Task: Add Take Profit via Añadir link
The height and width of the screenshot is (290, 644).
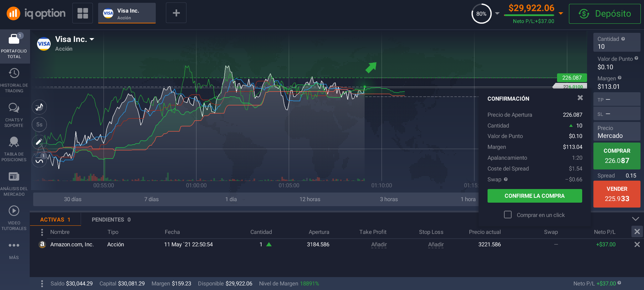Action: [x=379, y=245]
